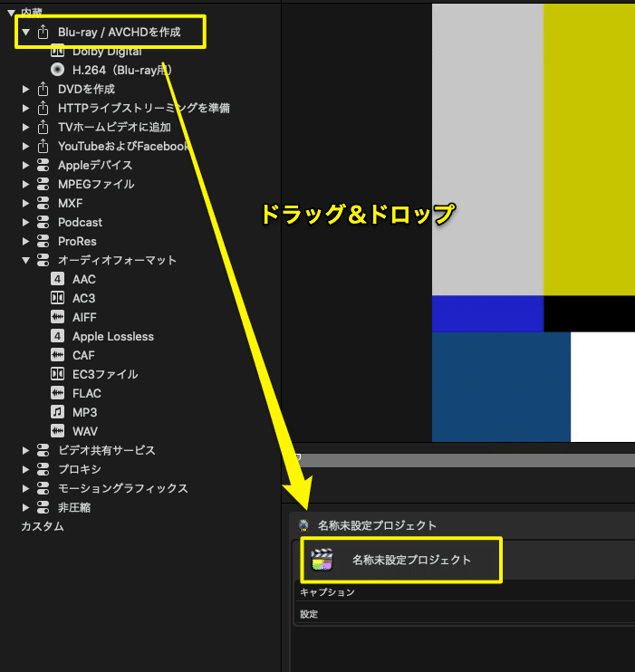Click the disc icon beside H.264 (Blu-ray用)
The width and height of the screenshot is (635, 672).
coord(57,70)
